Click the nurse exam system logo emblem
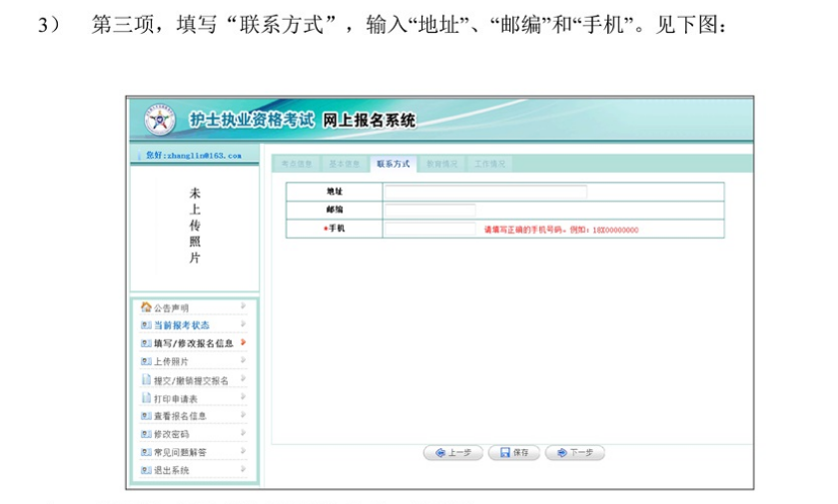 click(159, 120)
